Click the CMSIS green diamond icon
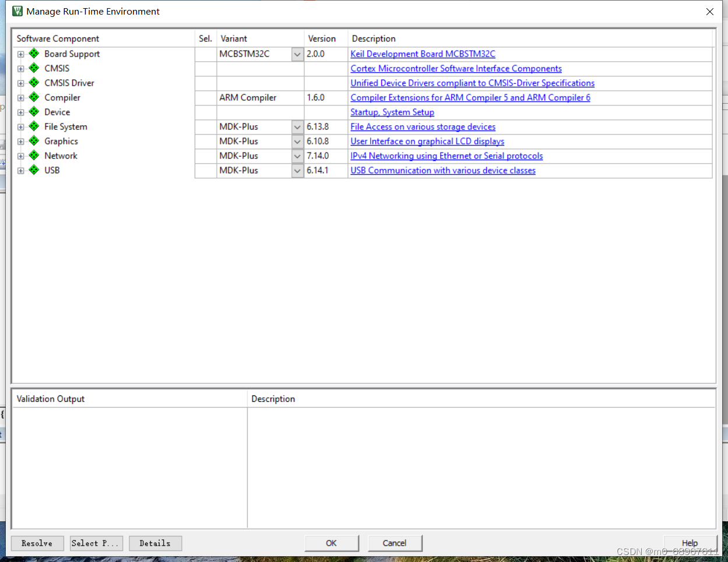728x562 pixels. pos(34,68)
